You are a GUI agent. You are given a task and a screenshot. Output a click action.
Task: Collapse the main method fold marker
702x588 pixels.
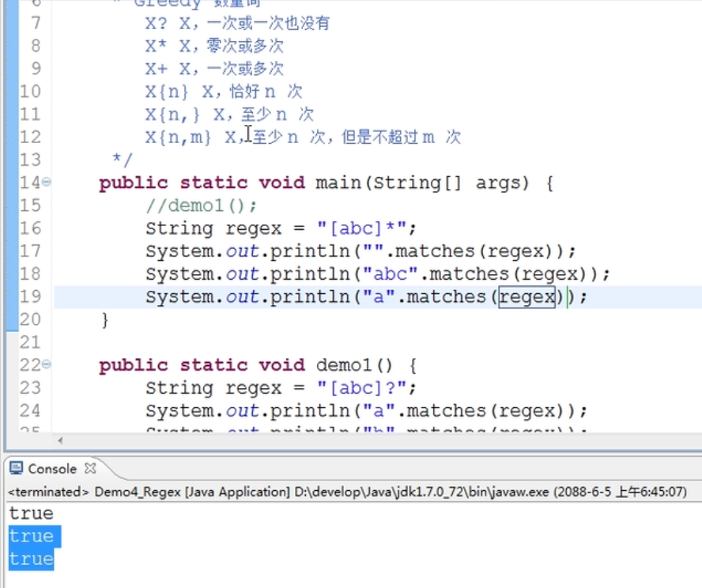[x=46, y=183]
